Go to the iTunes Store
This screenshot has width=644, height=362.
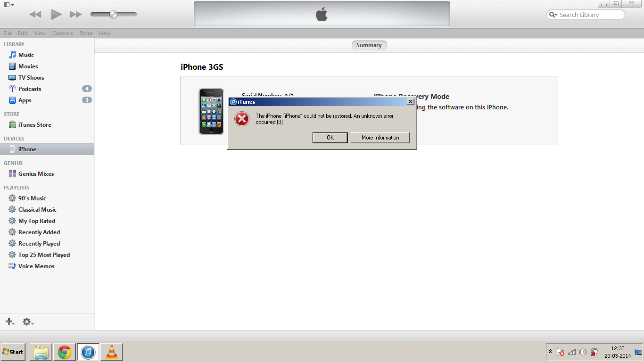pos(47,125)
